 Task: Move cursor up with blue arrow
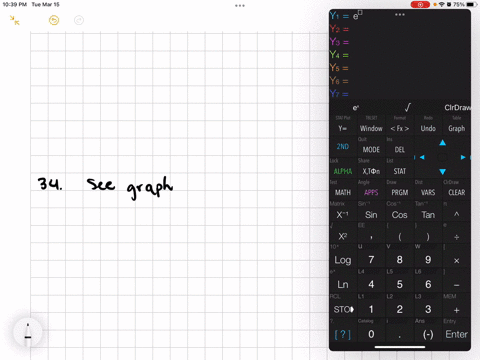click(x=442, y=143)
